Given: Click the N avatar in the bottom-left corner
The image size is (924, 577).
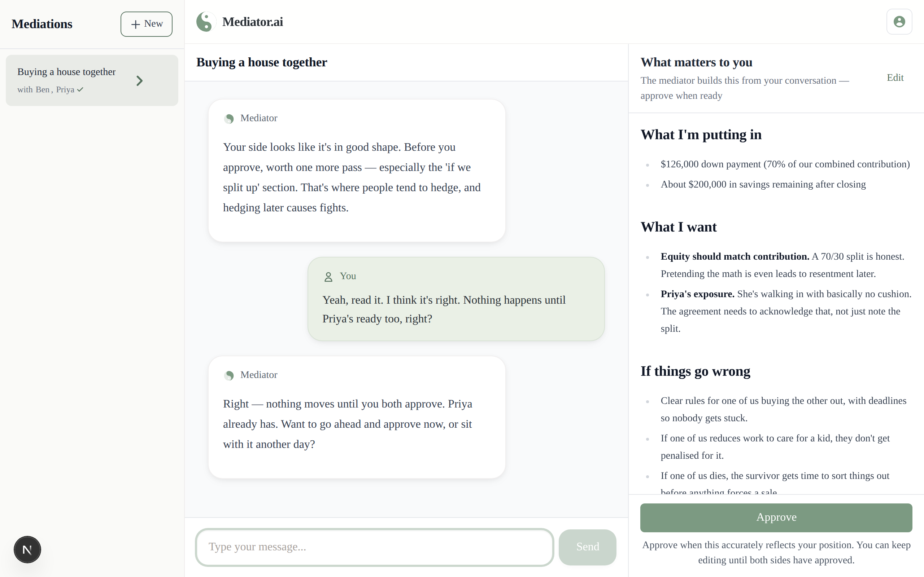Looking at the screenshot, I should tap(27, 550).
